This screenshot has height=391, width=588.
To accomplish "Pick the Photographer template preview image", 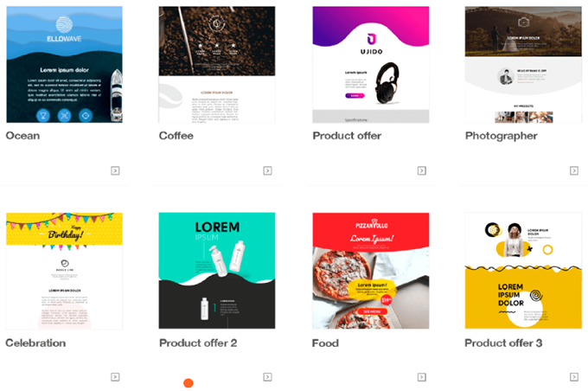I will tap(523, 65).
